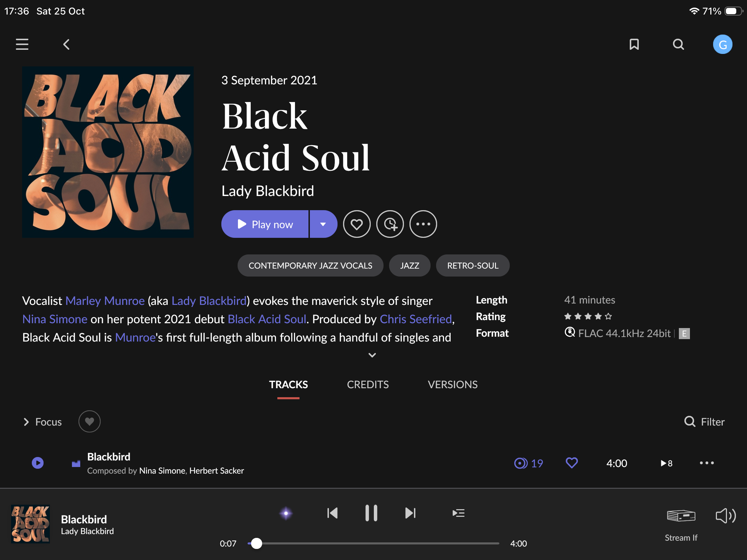Open the volume control
Viewport: 747px width, 560px height.
coord(726,516)
